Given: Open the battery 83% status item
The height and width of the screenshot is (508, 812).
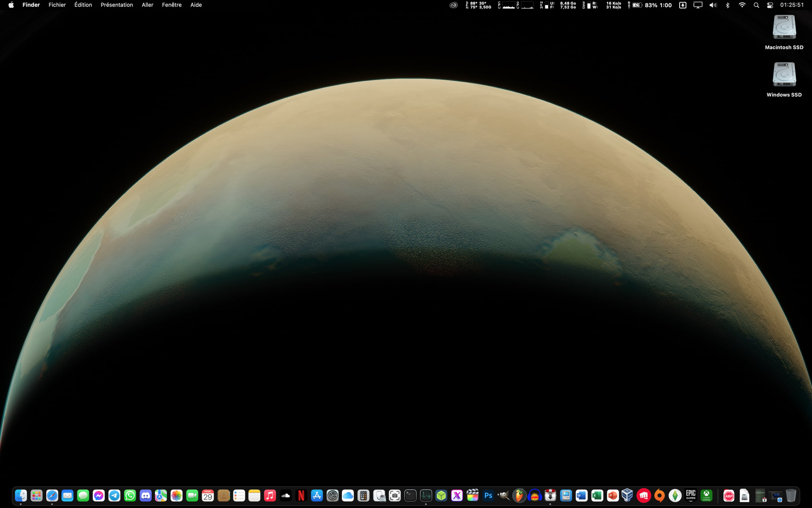Looking at the screenshot, I should 650,5.
